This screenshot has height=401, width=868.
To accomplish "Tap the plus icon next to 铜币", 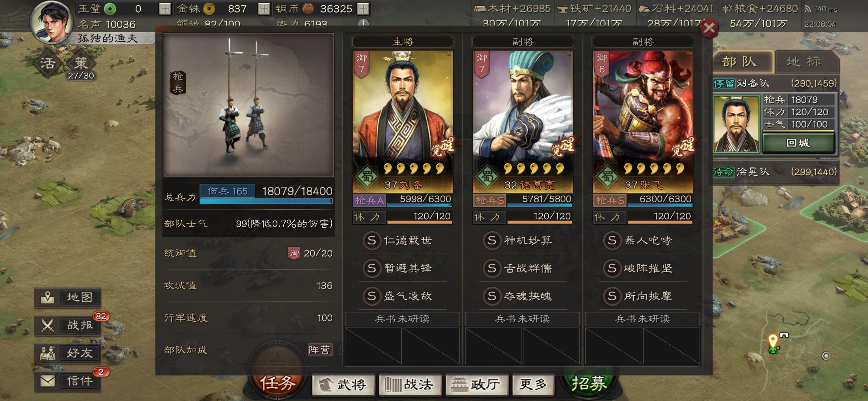I will tap(363, 9).
